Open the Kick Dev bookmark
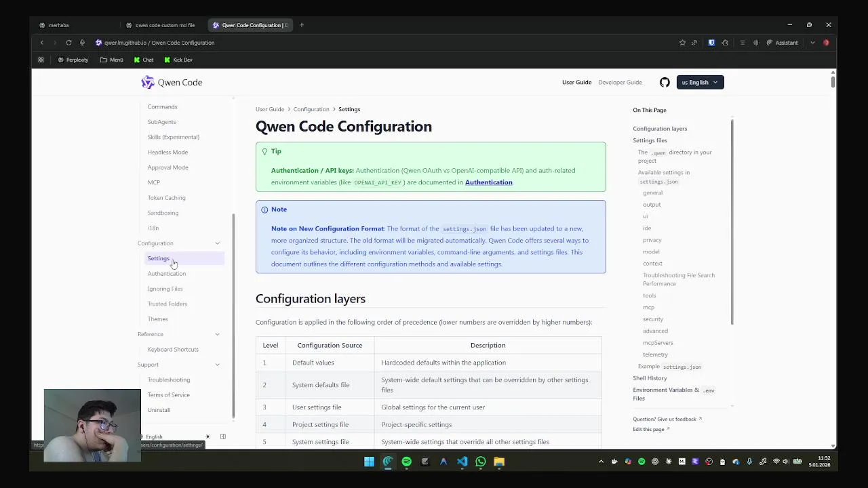 178,60
